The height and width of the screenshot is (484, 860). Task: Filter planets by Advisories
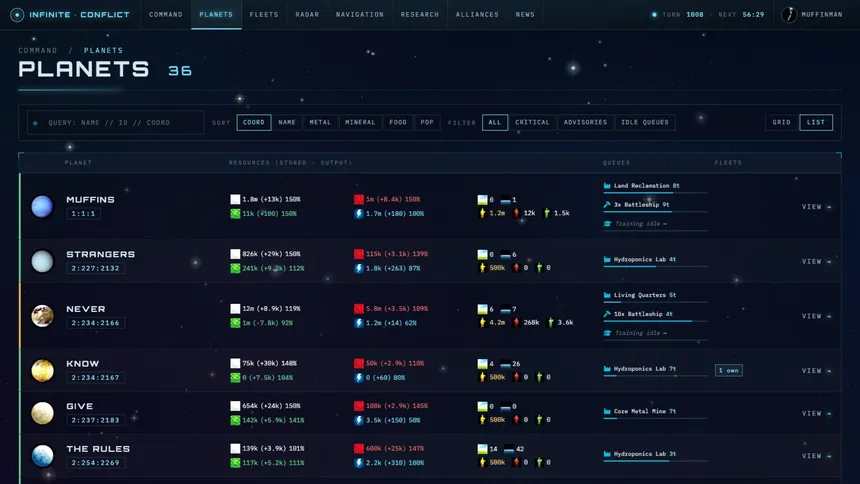click(585, 122)
